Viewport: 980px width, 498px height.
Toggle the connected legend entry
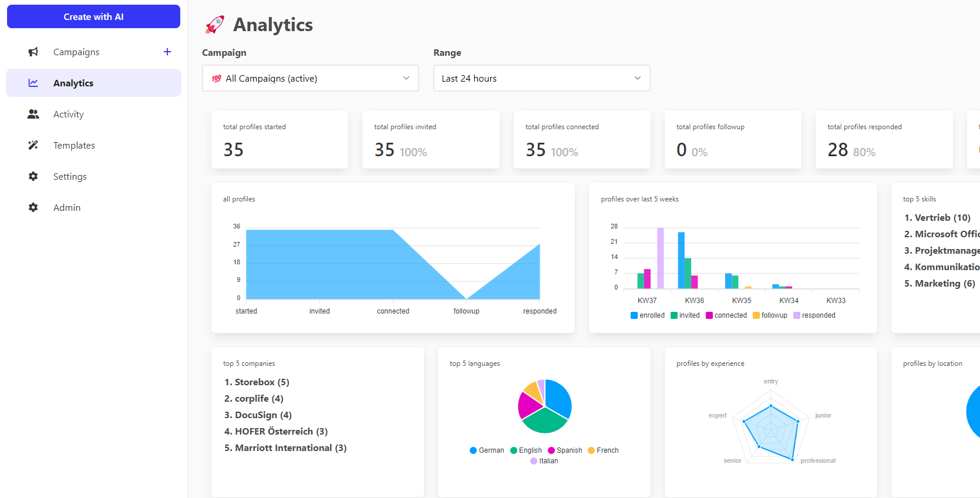[726, 315]
